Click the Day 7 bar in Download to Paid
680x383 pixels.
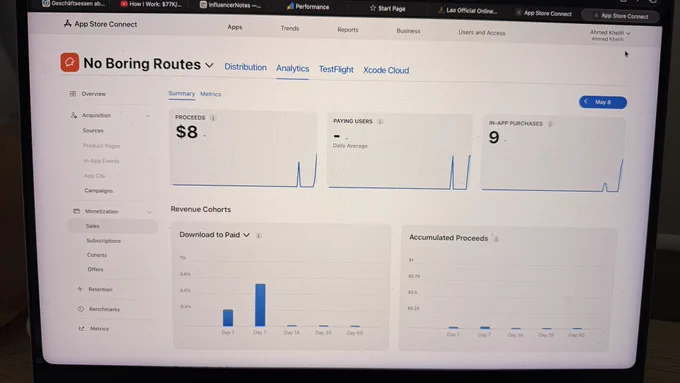point(260,305)
